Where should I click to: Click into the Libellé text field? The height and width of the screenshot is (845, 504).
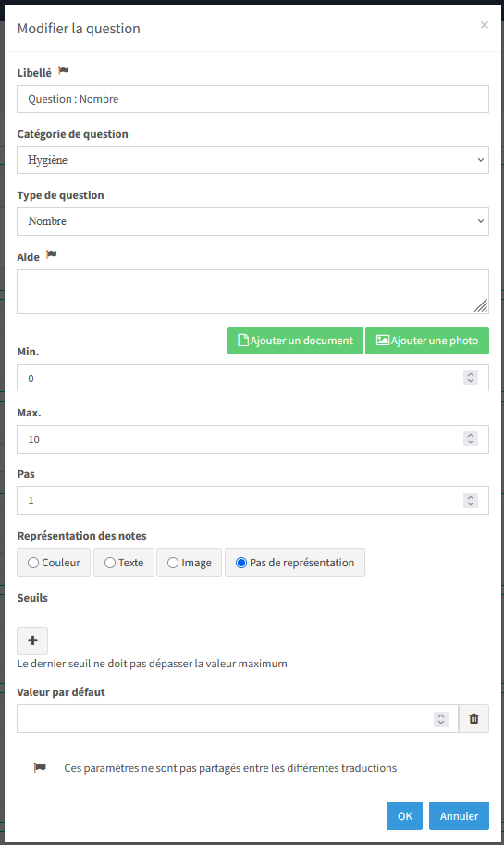click(252, 99)
